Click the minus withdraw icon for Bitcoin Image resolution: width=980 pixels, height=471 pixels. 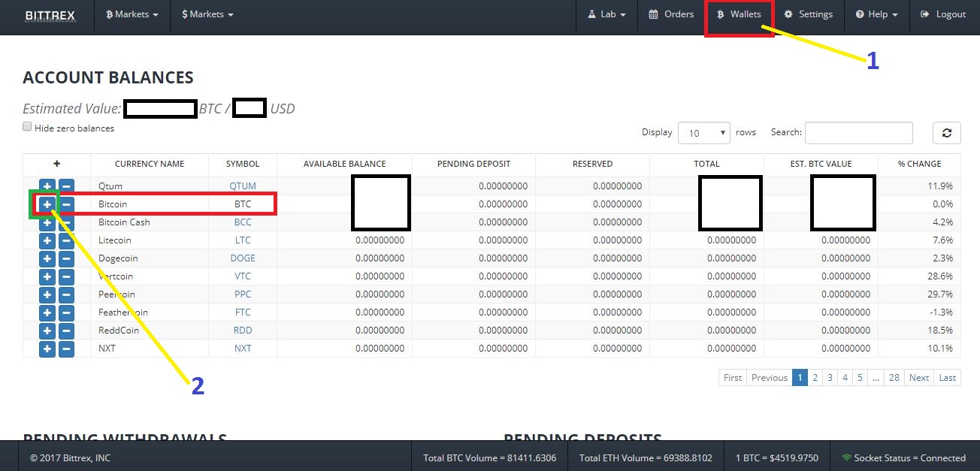click(66, 204)
